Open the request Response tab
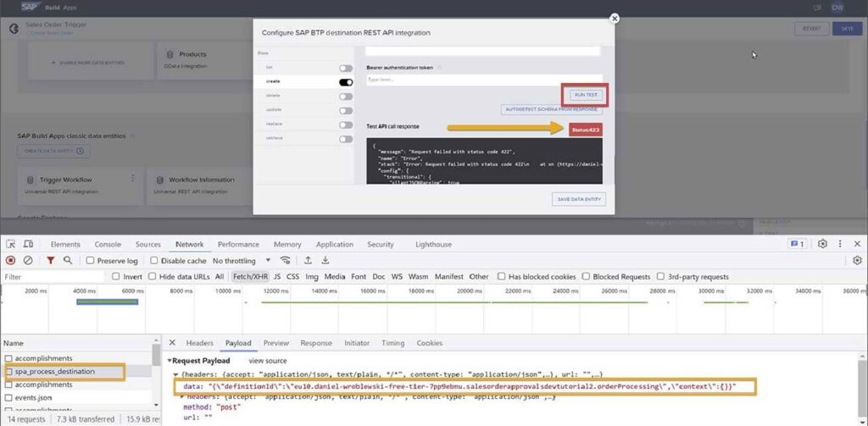This screenshot has width=868, height=426. 316,343
